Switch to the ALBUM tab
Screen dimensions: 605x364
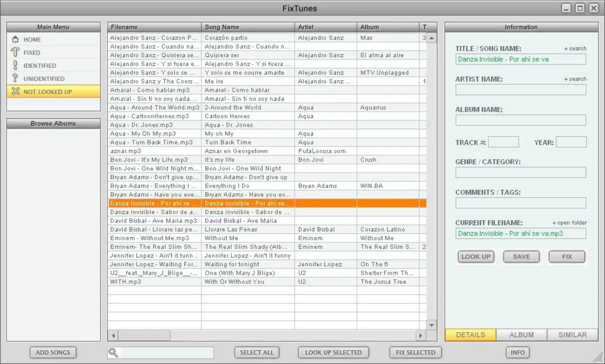click(x=521, y=335)
